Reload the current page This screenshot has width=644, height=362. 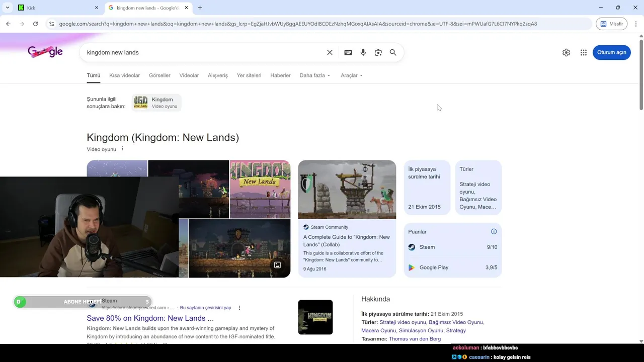[x=35, y=24]
